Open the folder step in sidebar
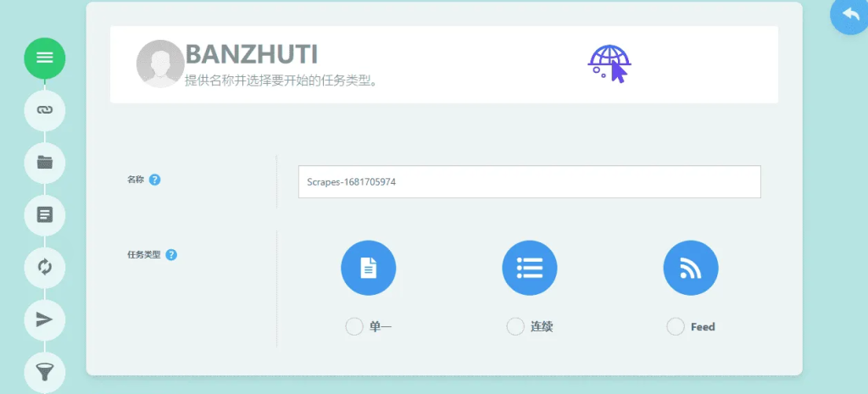868x394 pixels. tap(45, 162)
